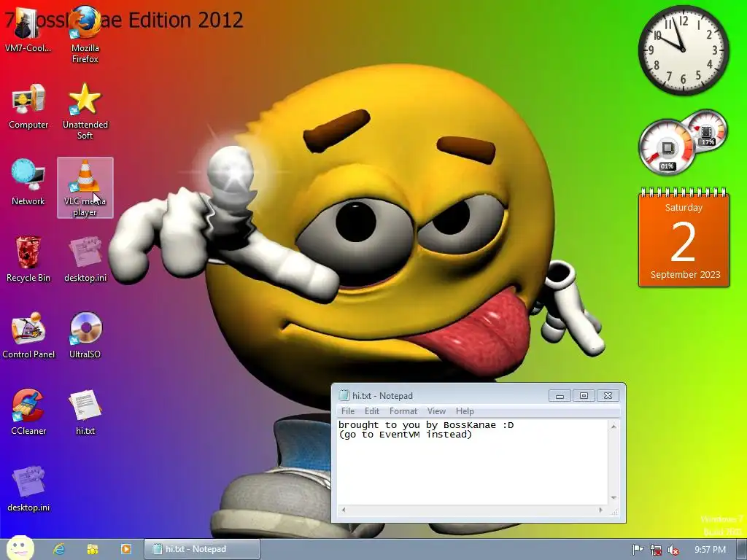Open the Control Panel shortcut
747x560 pixels.
click(28, 335)
